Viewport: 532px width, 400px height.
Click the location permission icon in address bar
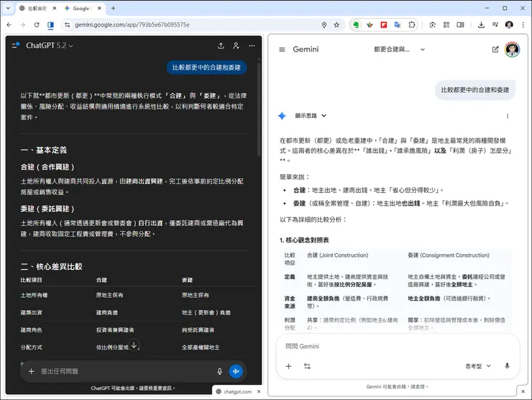pos(324,24)
